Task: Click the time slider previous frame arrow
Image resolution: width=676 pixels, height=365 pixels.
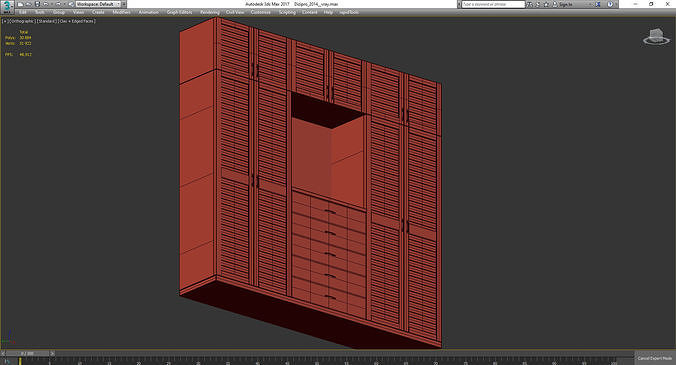Action: [3, 353]
